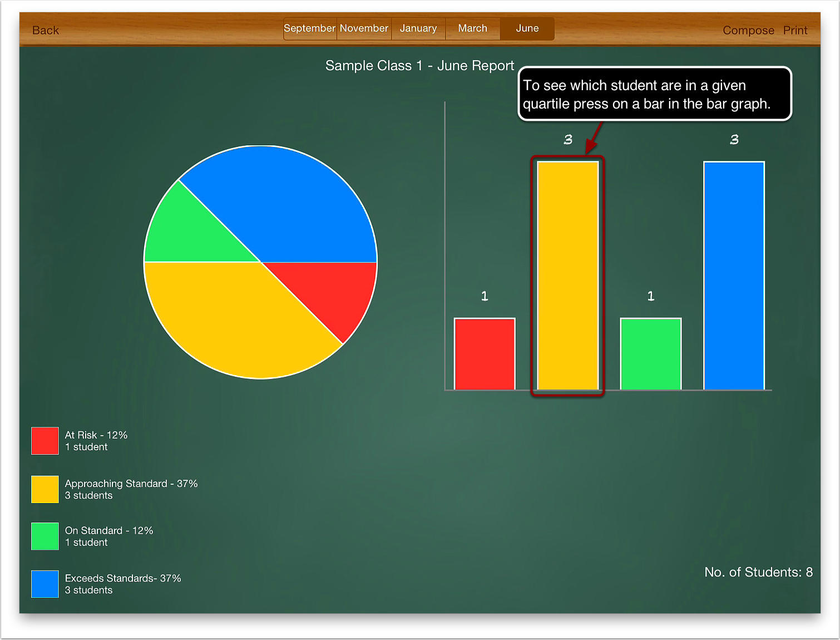Click the blue Exceeds Standards legend swatch

[45, 584]
